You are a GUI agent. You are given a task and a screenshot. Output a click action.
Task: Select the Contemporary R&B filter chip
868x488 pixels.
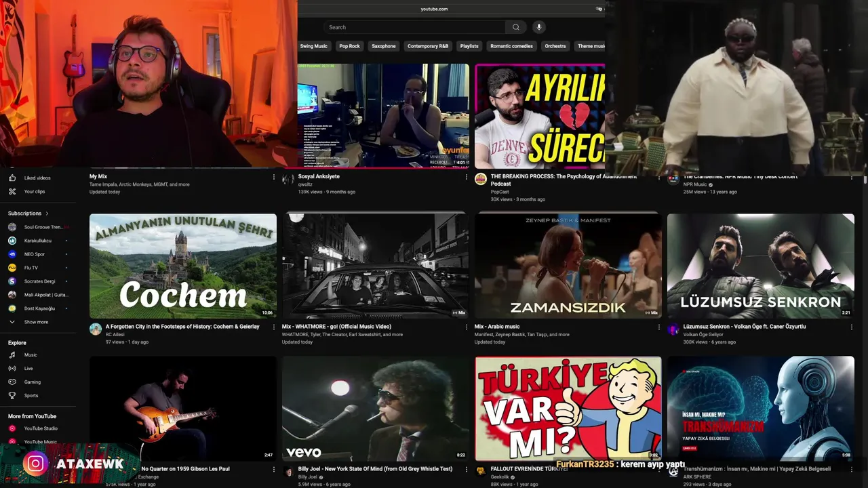428,46
